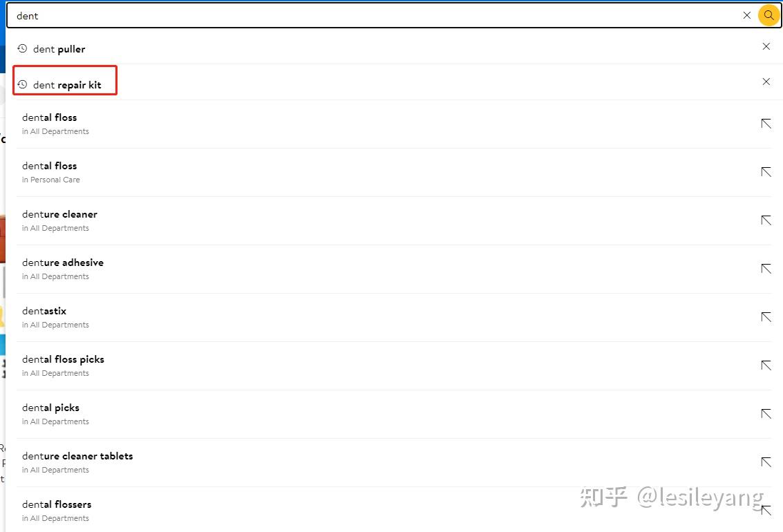Remove 'dent repair kit' from history

coord(766,82)
